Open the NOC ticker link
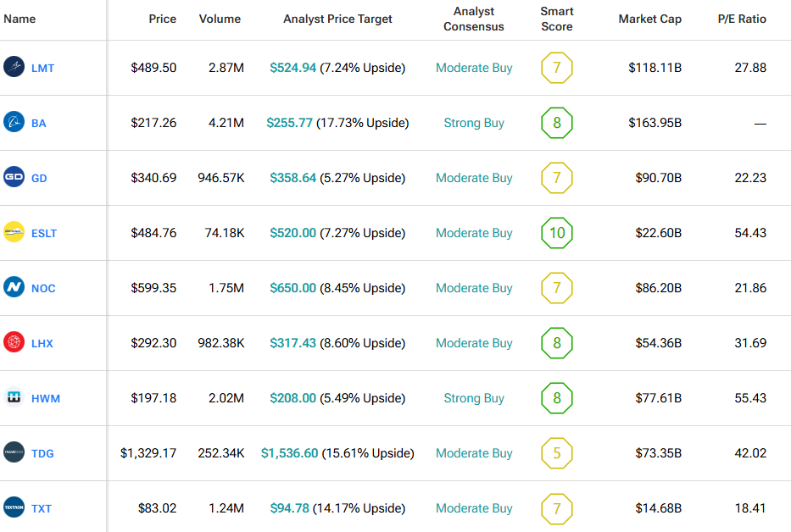 (43, 288)
